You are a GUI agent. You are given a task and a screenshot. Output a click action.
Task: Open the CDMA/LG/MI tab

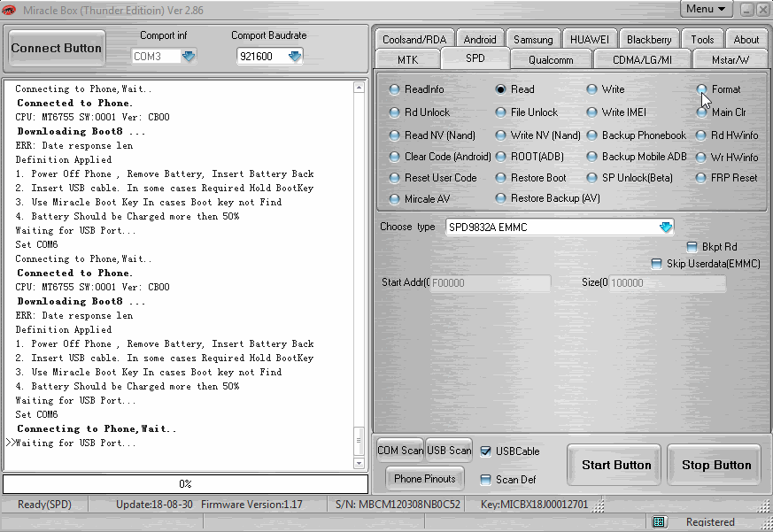pyautogui.click(x=642, y=59)
